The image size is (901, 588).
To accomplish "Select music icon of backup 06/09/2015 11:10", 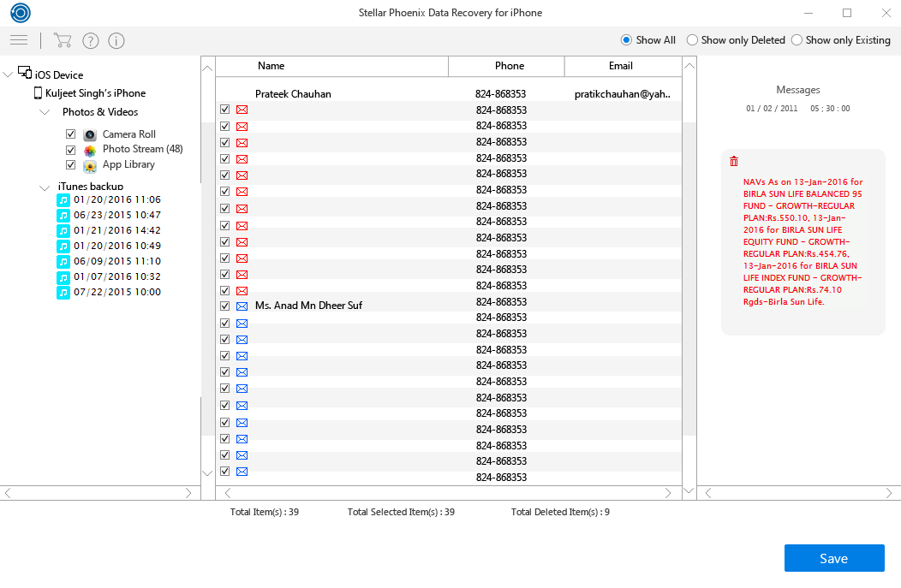I will tap(63, 262).
